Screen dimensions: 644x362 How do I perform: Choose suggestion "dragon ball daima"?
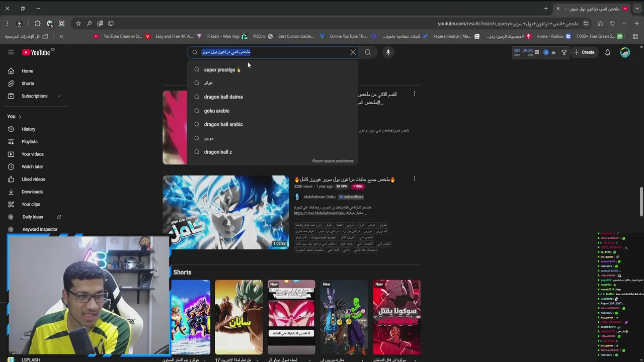272,97
